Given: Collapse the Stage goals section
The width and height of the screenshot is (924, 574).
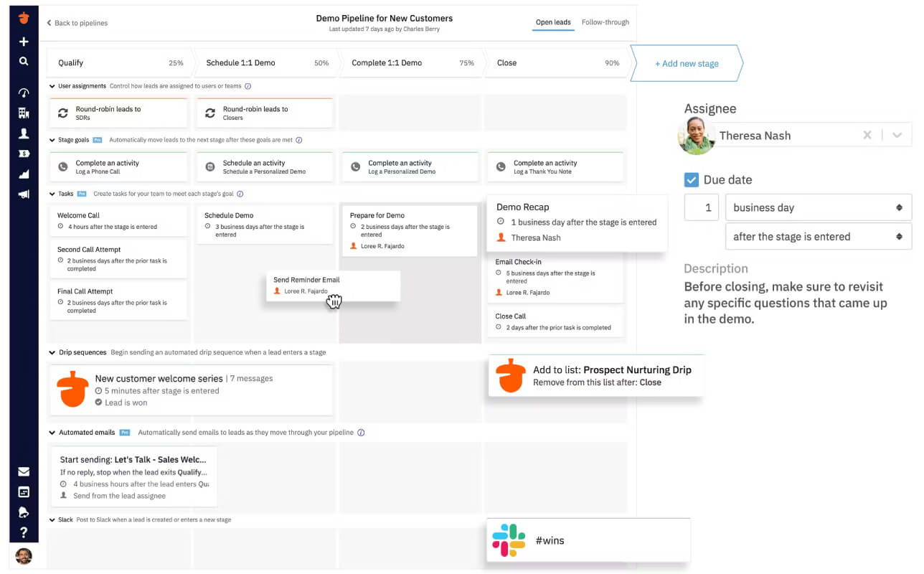Looking at the screenshot, I should pos(52,140).
